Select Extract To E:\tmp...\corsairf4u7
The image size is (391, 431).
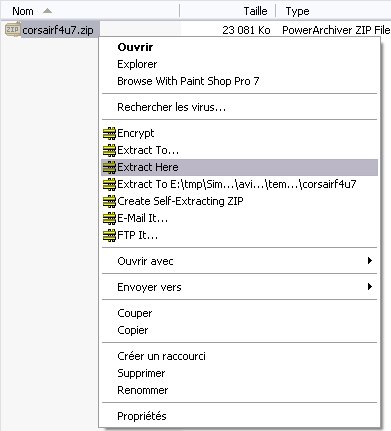pos(240,184)
